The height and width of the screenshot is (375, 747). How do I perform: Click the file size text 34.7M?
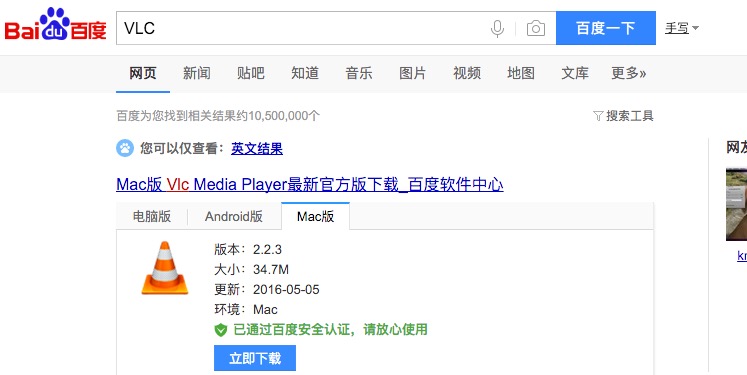(271, 270)
